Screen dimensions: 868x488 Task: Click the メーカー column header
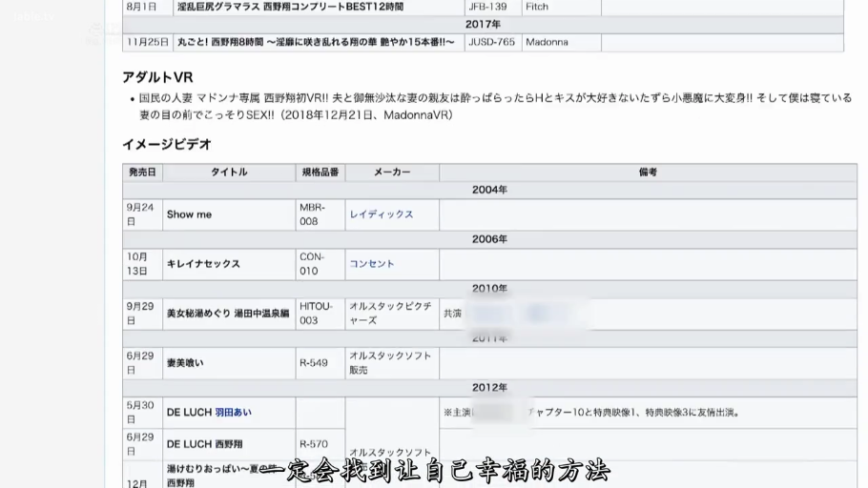click(392, 173)
